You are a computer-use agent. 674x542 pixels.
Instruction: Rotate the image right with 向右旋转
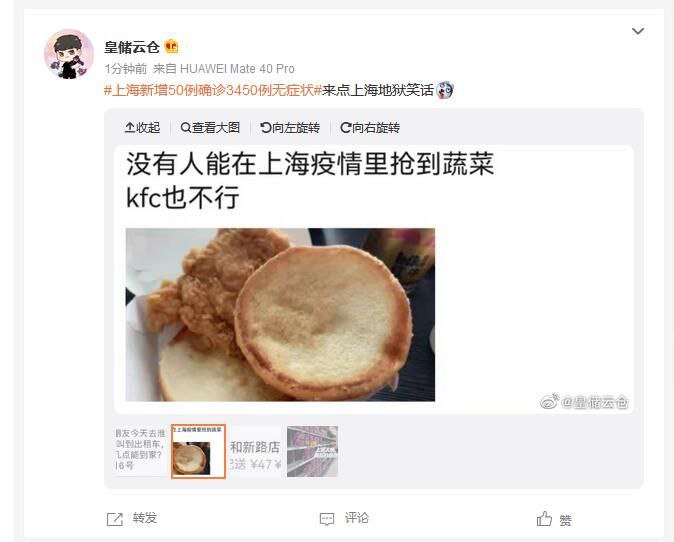[370, 128]
